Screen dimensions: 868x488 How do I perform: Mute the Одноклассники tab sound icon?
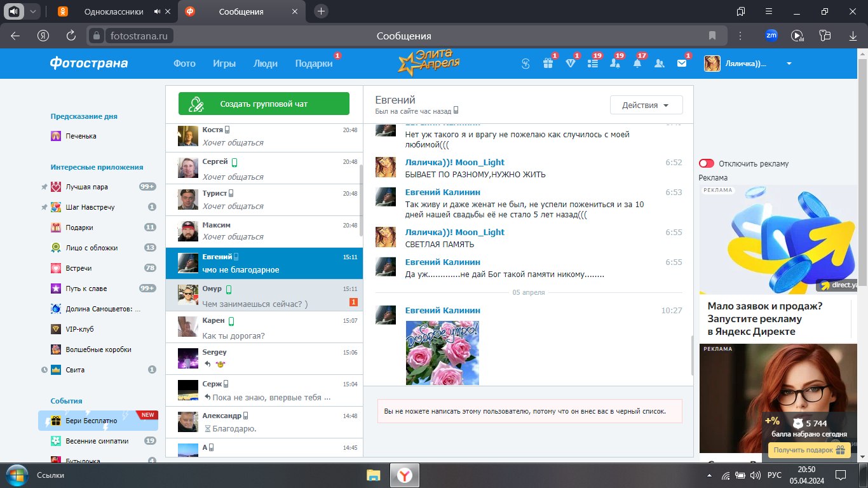pos(157,11)
